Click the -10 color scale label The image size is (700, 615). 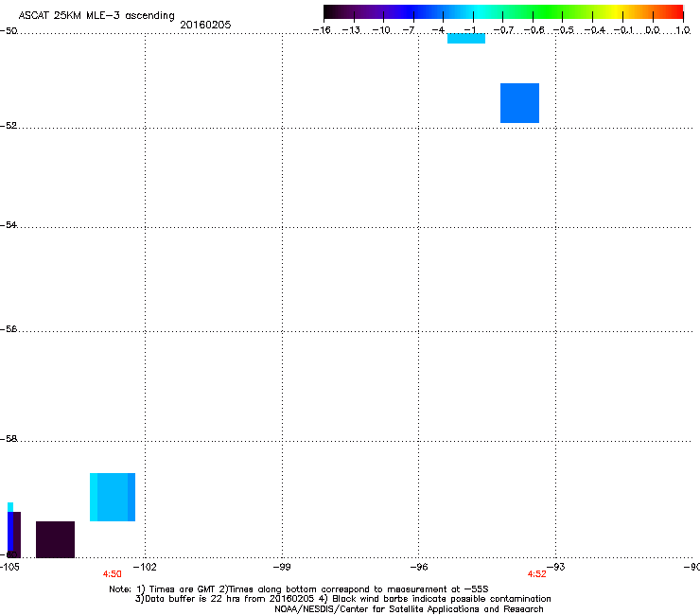click(381, 30)
